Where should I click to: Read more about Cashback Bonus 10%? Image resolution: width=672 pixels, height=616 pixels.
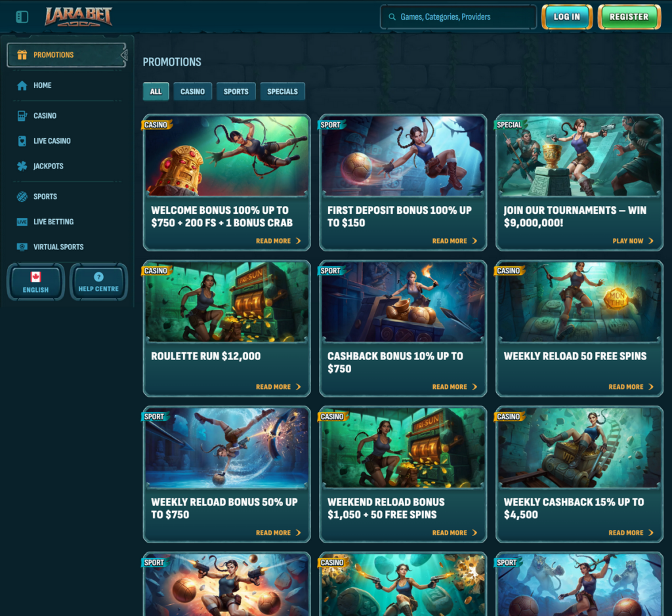(x=454, y=387)
